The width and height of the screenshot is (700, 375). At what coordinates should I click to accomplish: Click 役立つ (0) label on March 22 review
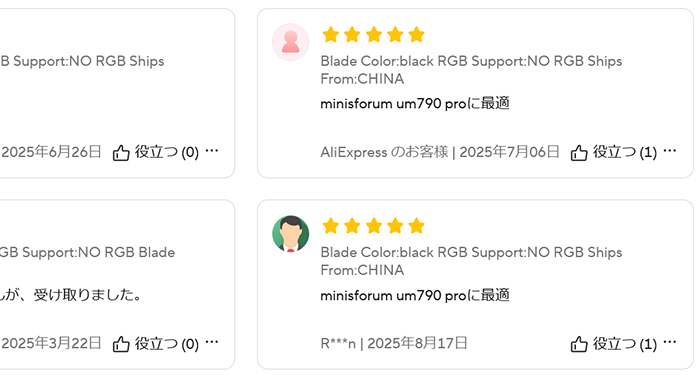click(x=167, y=344)
